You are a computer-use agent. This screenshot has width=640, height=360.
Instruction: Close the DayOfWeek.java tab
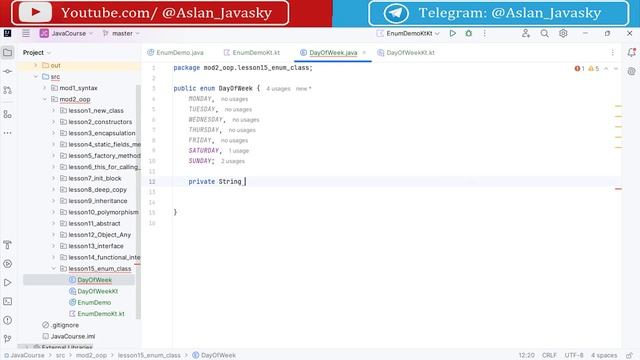[x=364, y=53]
